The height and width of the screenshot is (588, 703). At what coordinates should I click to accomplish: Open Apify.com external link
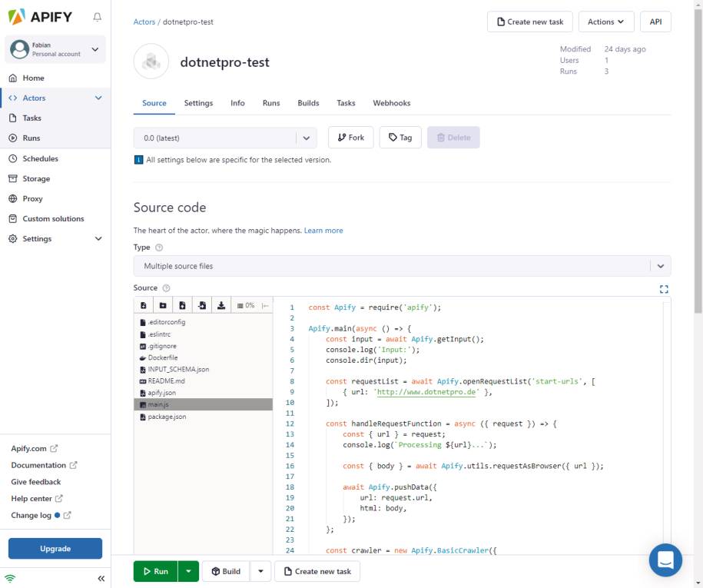pyautogui.click(x=35, y=449)
